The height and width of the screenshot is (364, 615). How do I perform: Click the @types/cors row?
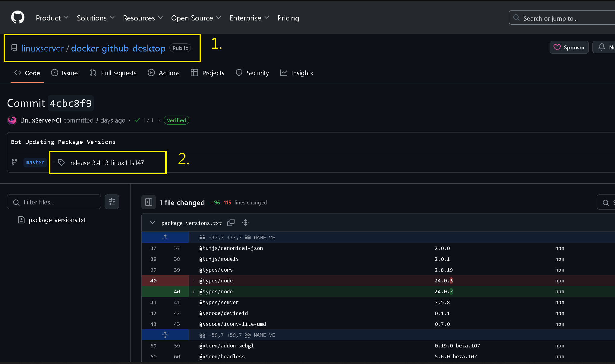378,270
